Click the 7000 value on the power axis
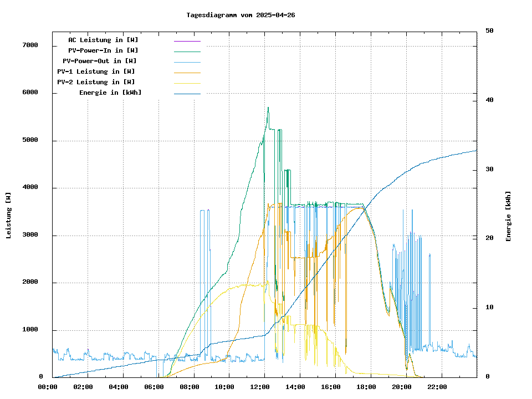The height and width of the screenshot is (399, 532). pyautogui.click(x=30, y=45)
